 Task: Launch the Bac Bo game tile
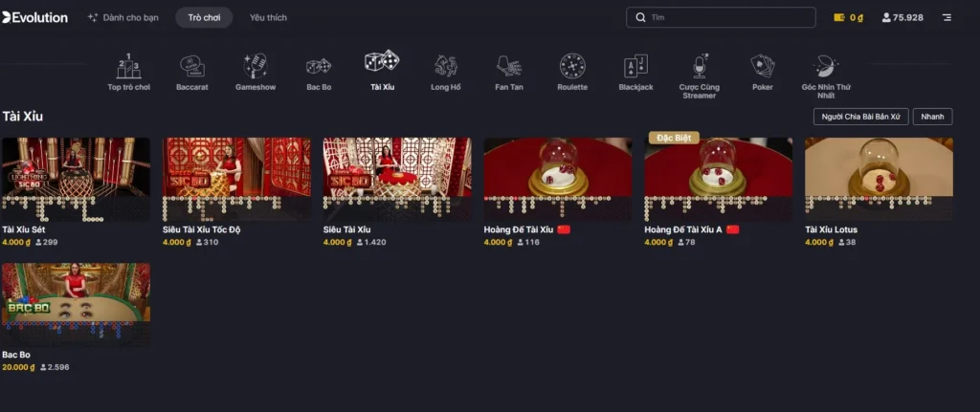pyautogui.click(x=76, y=305)
